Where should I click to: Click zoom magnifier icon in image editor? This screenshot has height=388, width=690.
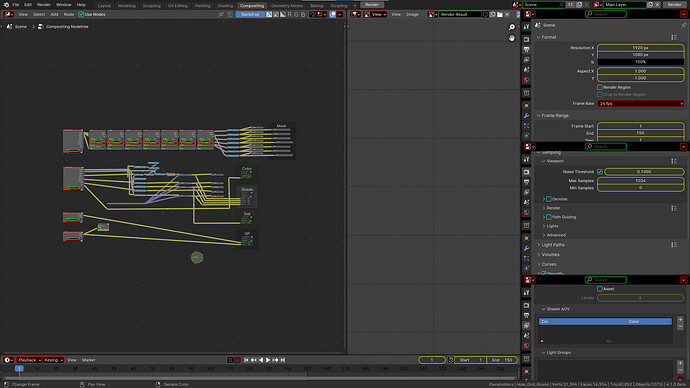(512, 27)
